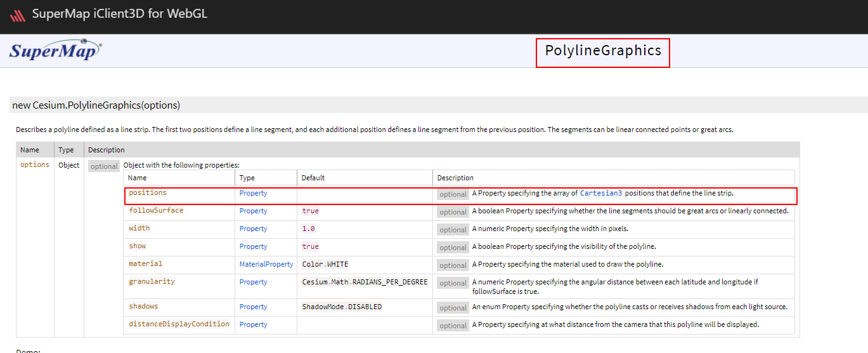This screenshot has height=353, width=868.
Task: Click the width property name
Action: click(139, 228)
